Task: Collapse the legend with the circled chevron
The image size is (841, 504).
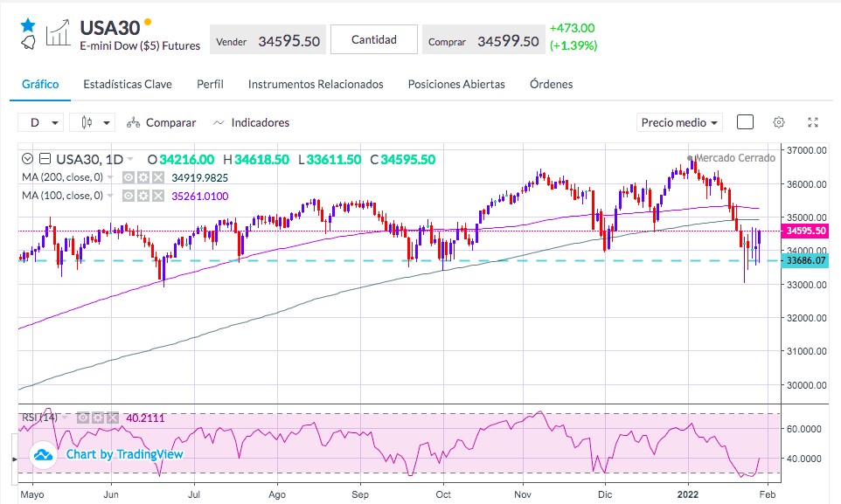Action: [27, 159]
